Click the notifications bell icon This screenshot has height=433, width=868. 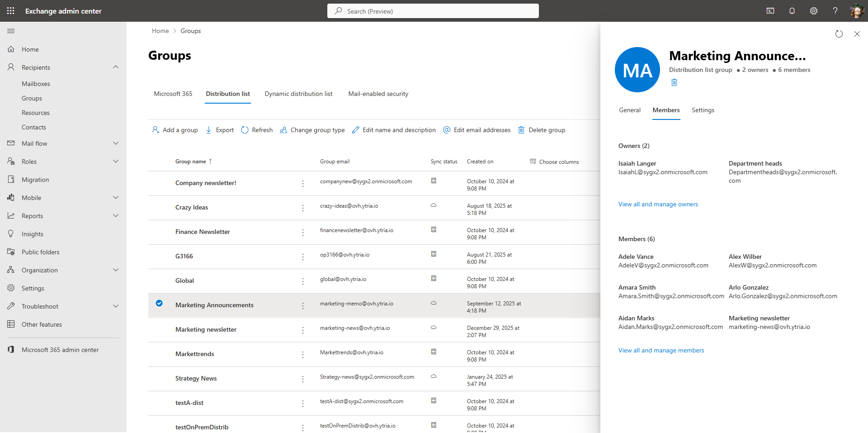(x=792, y=11)
